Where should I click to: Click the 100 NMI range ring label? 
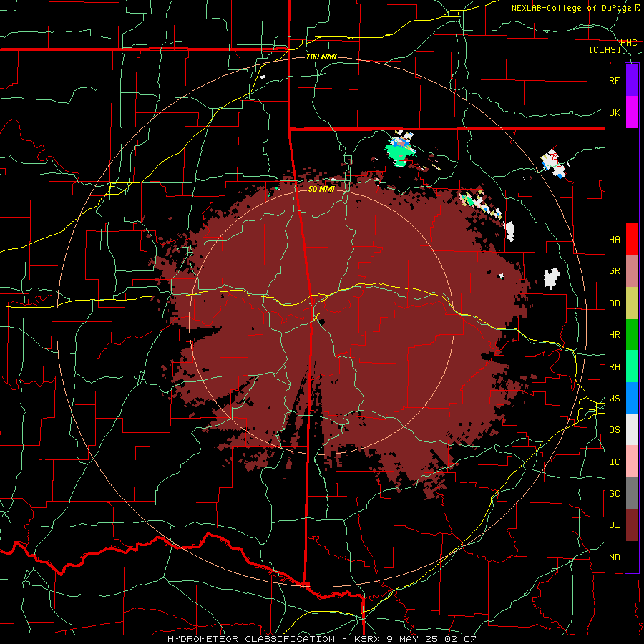(321, 57)
